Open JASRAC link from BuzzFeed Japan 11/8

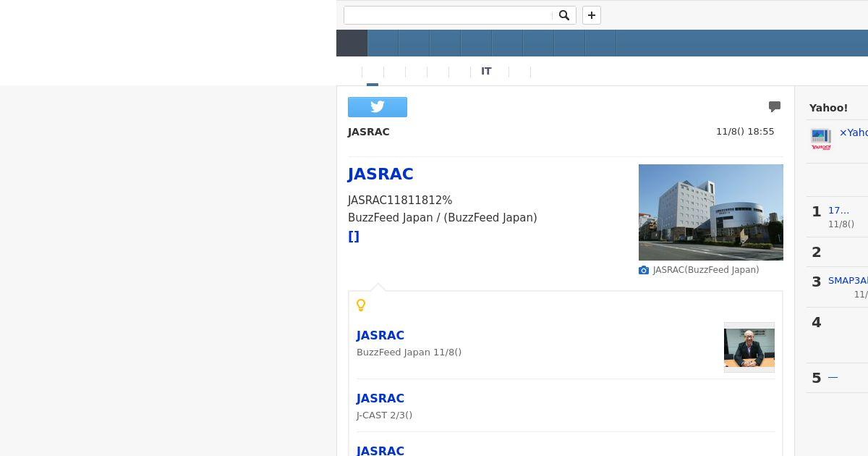(380, 335)
